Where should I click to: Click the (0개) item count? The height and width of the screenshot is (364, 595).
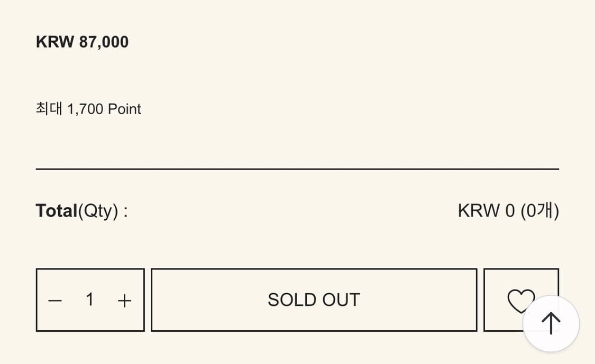point(539,211)
